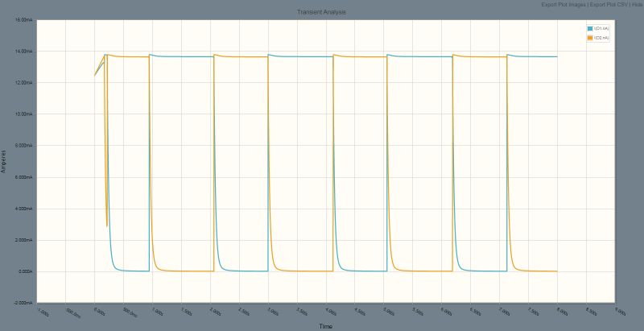Click the 8.000mA y-axis tick label
The image size is (644, 331).
tap(26, 146)
